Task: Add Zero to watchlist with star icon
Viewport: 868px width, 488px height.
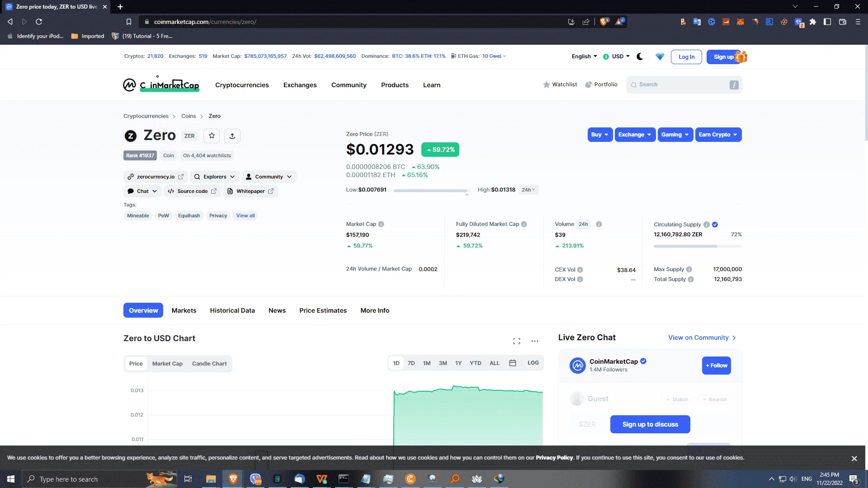Action: tap(212, 136)
